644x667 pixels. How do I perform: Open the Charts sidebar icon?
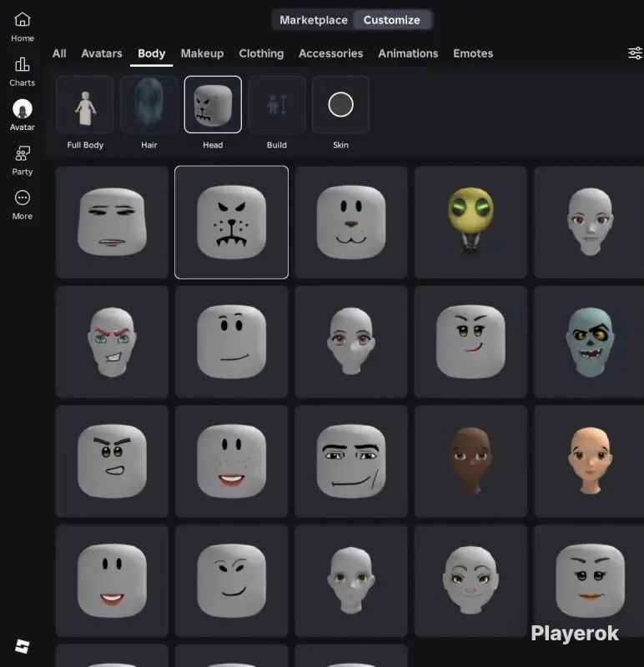[x=23, y=65]
